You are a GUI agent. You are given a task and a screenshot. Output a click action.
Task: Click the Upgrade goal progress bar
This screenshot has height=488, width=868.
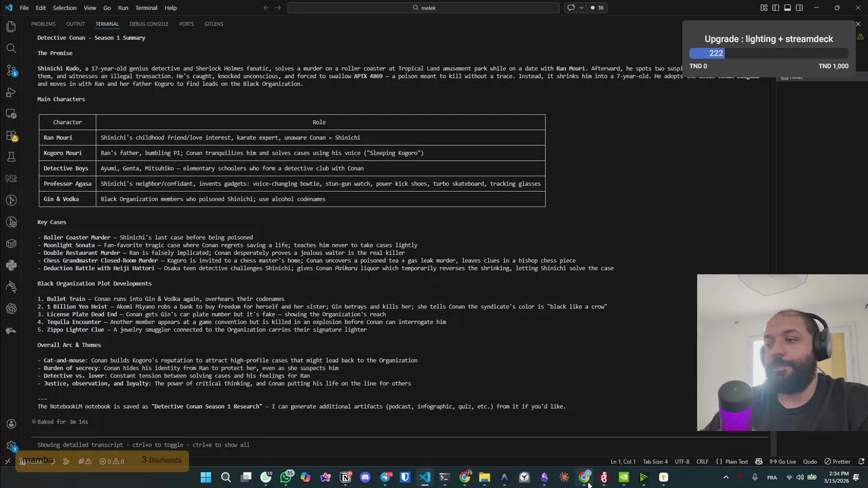(768, 54)
